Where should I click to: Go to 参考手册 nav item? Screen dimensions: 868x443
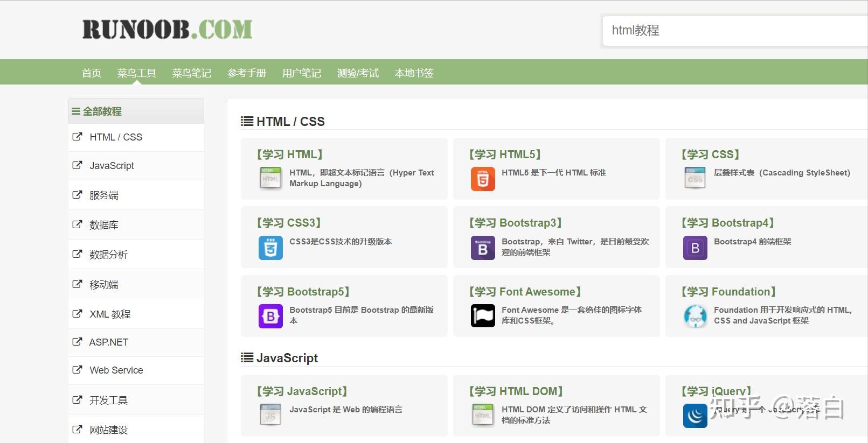tap(247, 73)
